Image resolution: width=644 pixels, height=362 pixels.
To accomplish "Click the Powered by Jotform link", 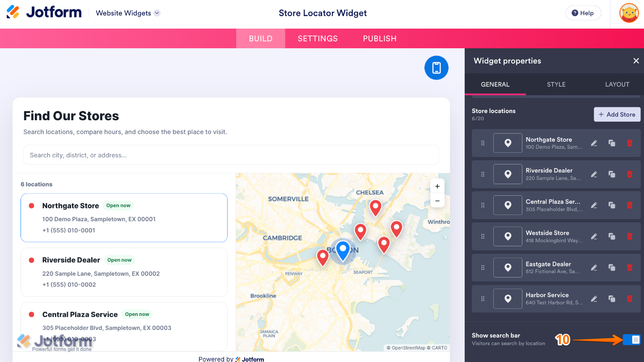I will (x=231, y=359).
